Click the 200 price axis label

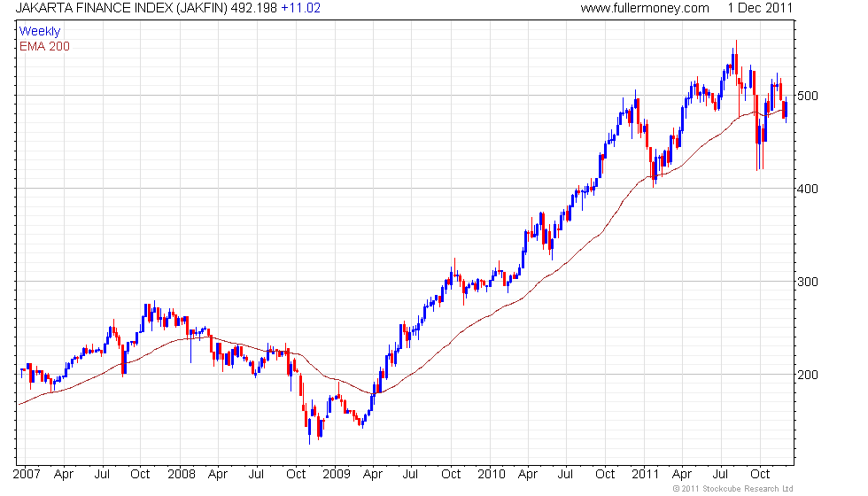[x=808, y=375]
